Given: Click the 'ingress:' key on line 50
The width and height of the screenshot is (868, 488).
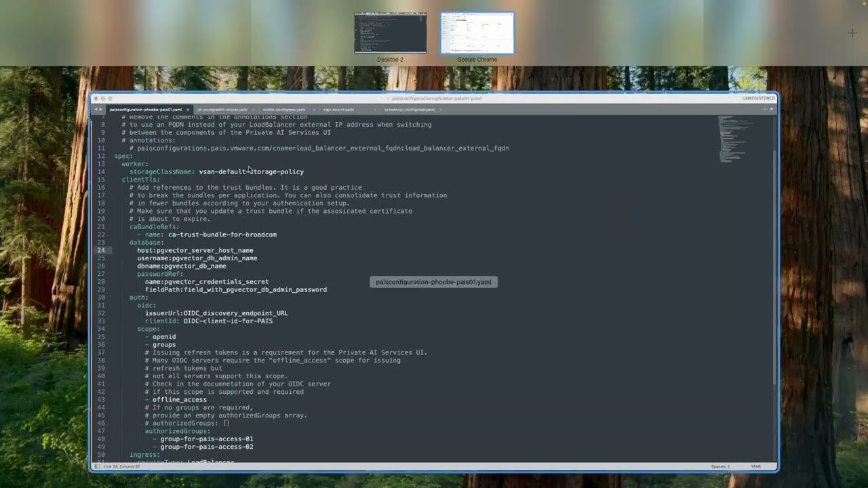Looking at the screenshot, I should 145,455.
